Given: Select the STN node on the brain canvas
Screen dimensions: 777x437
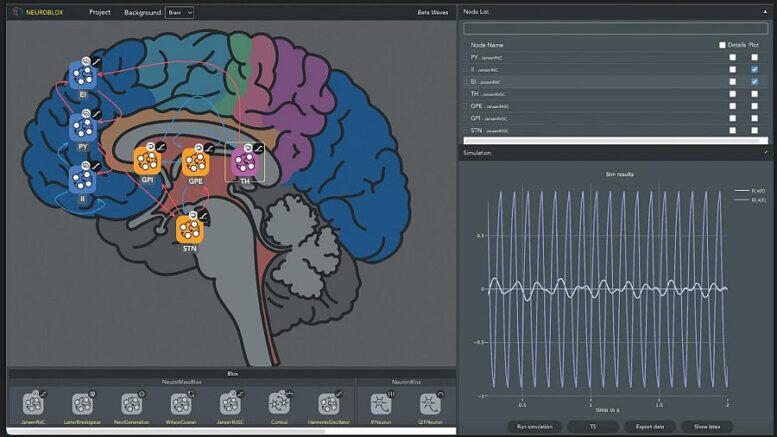Looking at the screenshot, I should point(187,228).
